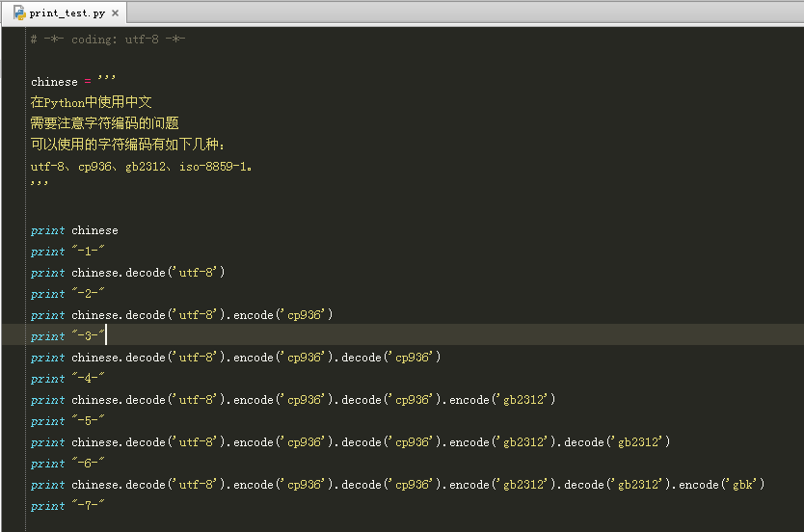
Task: Click the 'print chinese' statement
Action: pyautogui.click(x=74, y=230)
